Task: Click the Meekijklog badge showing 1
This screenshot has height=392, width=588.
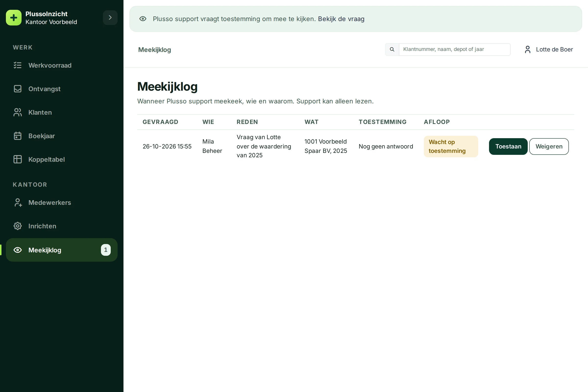Action: pos(106,250)
